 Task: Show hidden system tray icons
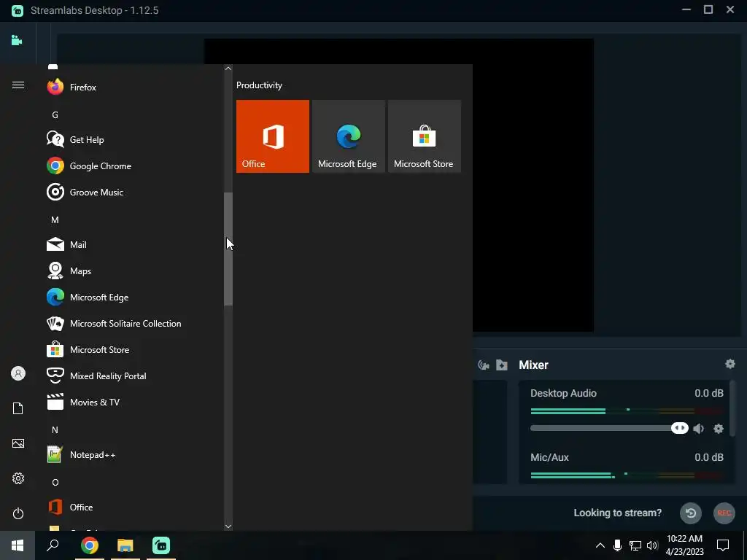click(600, 545)
